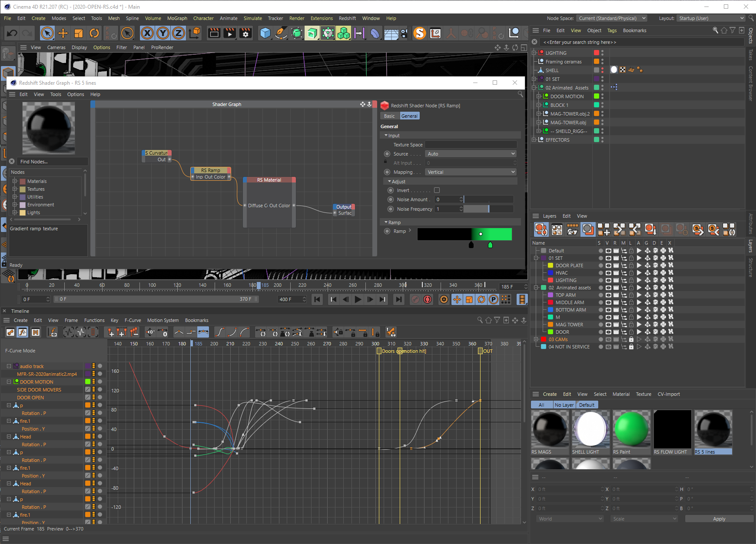Viewport: 756px width, 544px height.
Task: Switch to General tab in shader node
Action: coord(409,116)
